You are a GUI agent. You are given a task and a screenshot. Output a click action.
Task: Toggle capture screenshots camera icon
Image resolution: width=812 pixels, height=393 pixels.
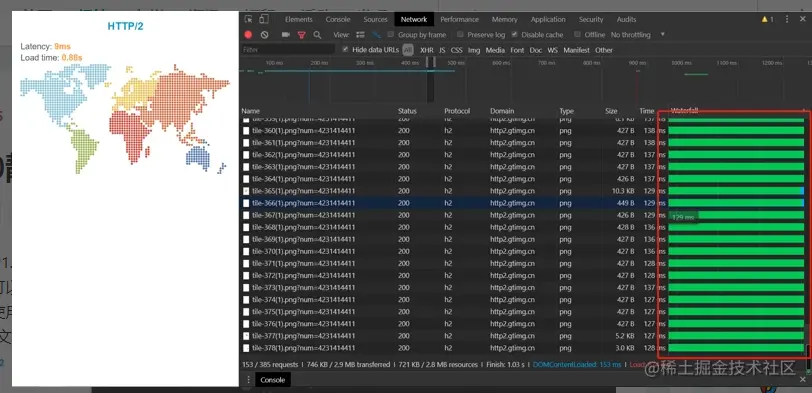(x=285, y=35)
